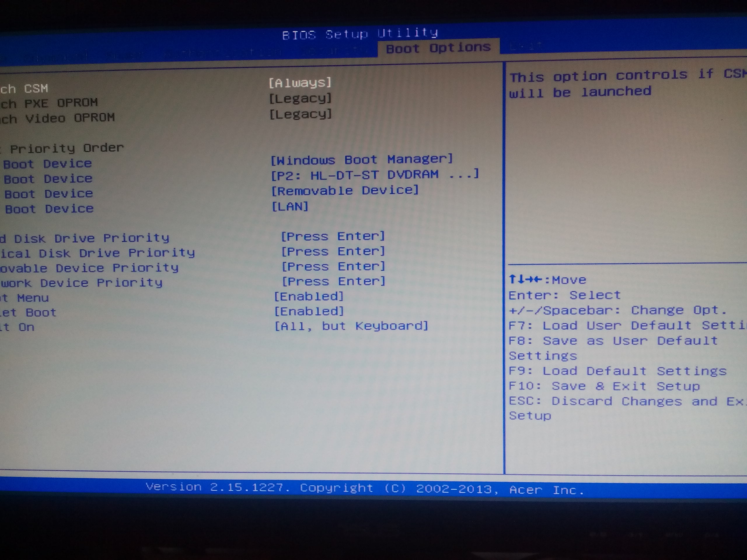Open Launch PXE OpROM Legacy option
Viewport: 747px width, 560px height.
[300, 99]
